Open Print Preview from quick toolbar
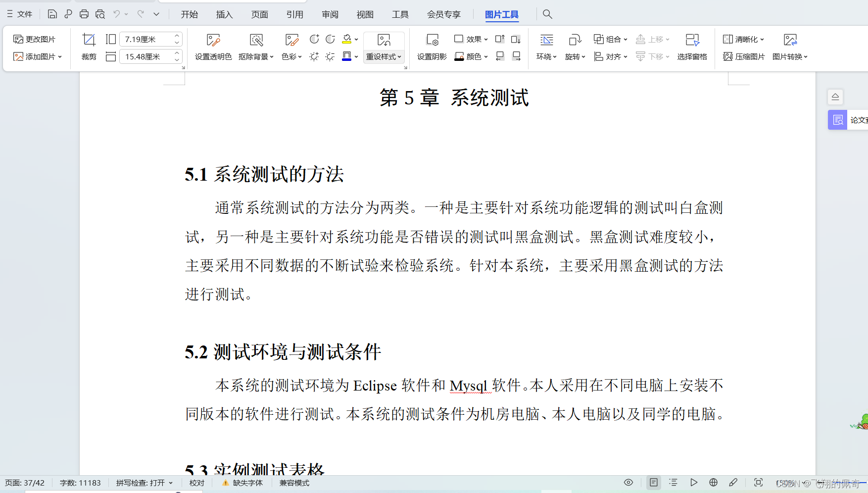The image size is (868, 493). [100, 14]
